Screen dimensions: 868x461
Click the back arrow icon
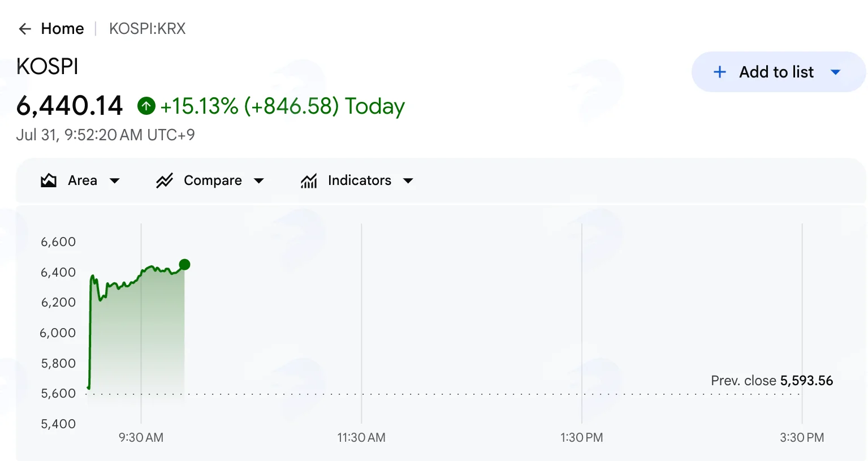[24, 29]
